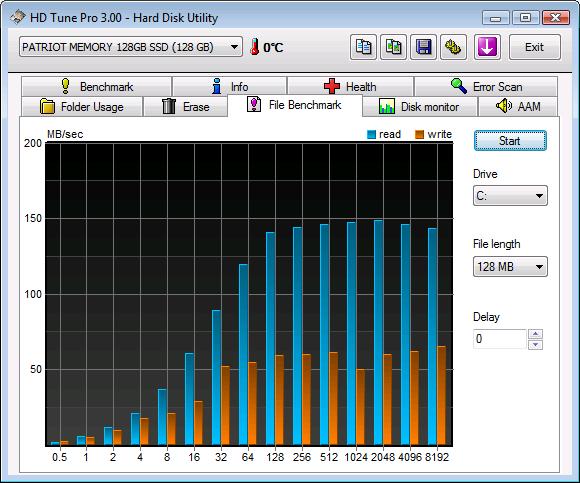
Task: Click the floppy disk save screenshot icon
Action: coord(423,47)
